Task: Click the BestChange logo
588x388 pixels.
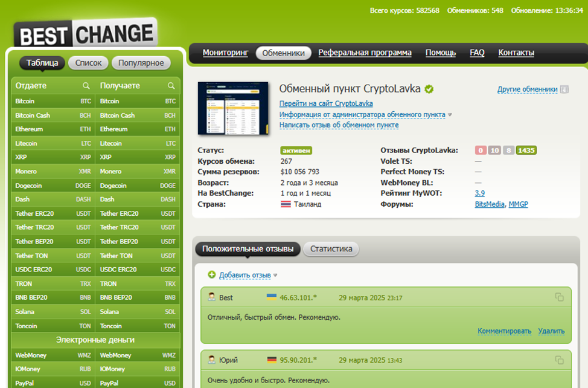Action: click(86, 33)
